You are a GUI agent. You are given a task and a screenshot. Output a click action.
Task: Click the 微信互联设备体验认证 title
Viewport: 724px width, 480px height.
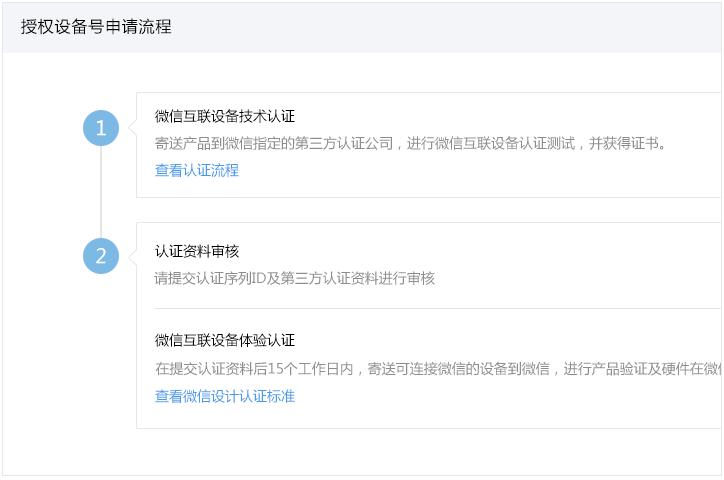point(225,340)
